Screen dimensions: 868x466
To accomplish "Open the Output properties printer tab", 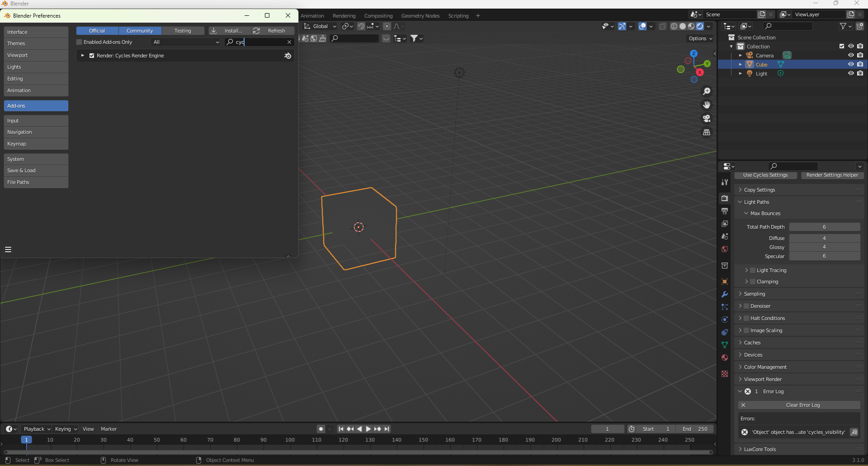I will pos(725,211).
